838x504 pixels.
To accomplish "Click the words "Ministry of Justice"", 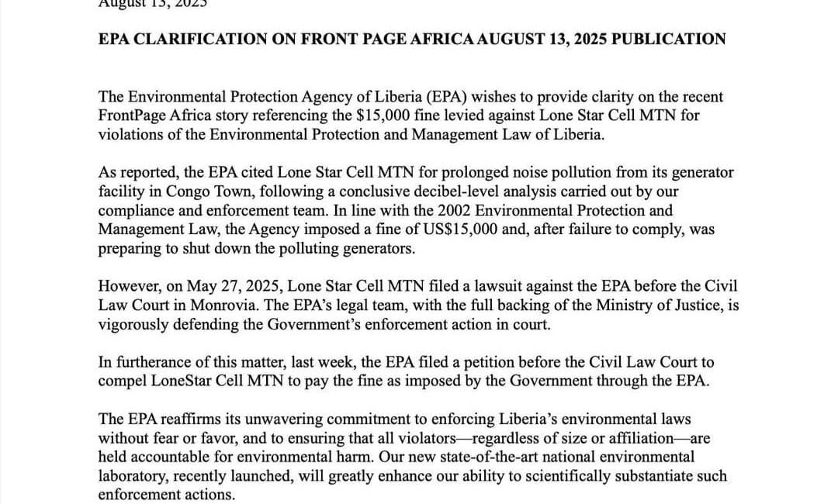I will [x=656, y=306].
